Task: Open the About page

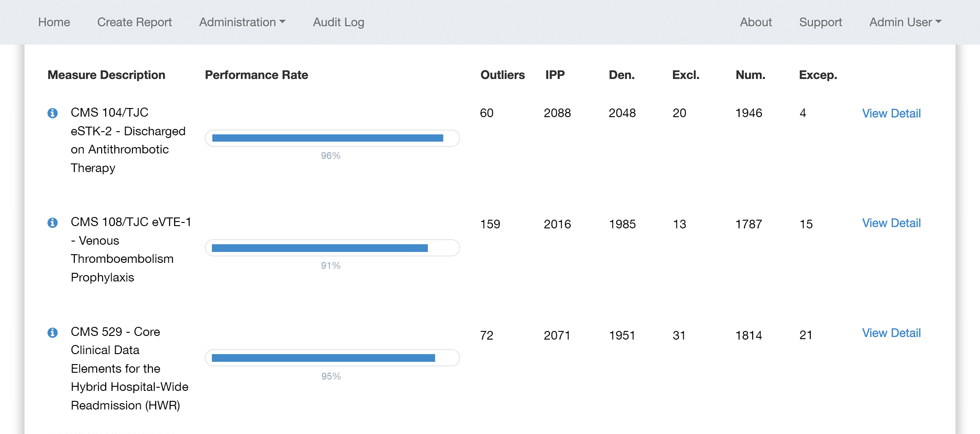Action: (756, 22)
